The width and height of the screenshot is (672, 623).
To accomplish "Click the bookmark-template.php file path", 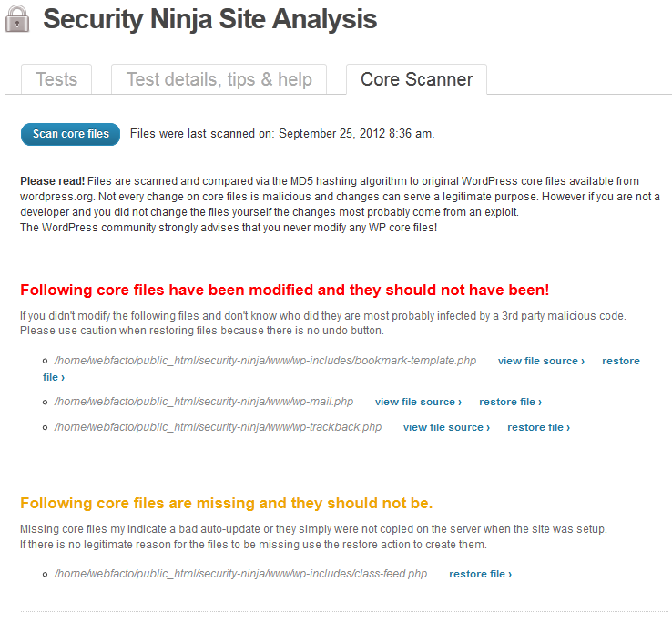I will (x=265, y=361).
